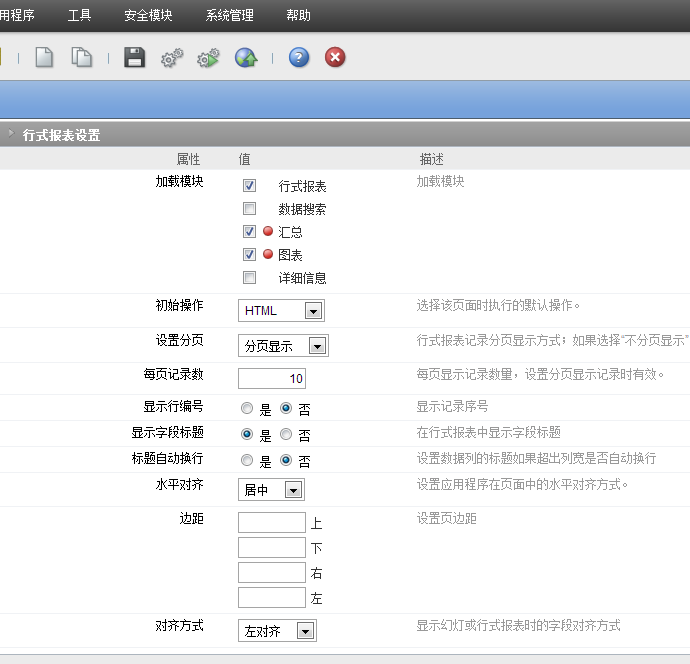Select 是 for 显示行编号
690x664 pixels.
[x=247, y=408]
